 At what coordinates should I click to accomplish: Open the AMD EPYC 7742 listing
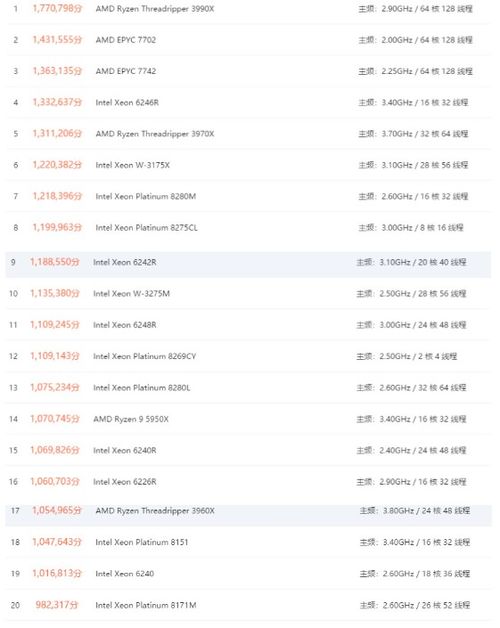pyautogui.click(x=125, y=71)
